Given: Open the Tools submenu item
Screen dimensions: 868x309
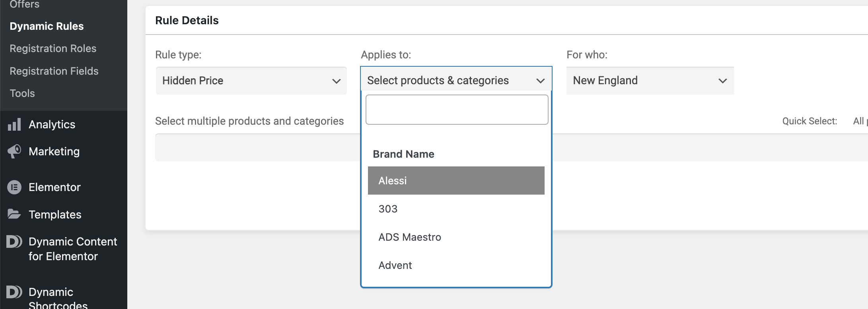Looking at the screenshot, I should point(22,93).
